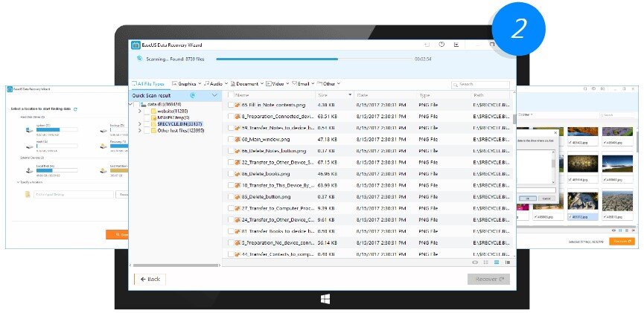Select the 5_Preparation_No_device_conn file name
Viewport: 644px width, 313px height.
[x=278, y=243]
